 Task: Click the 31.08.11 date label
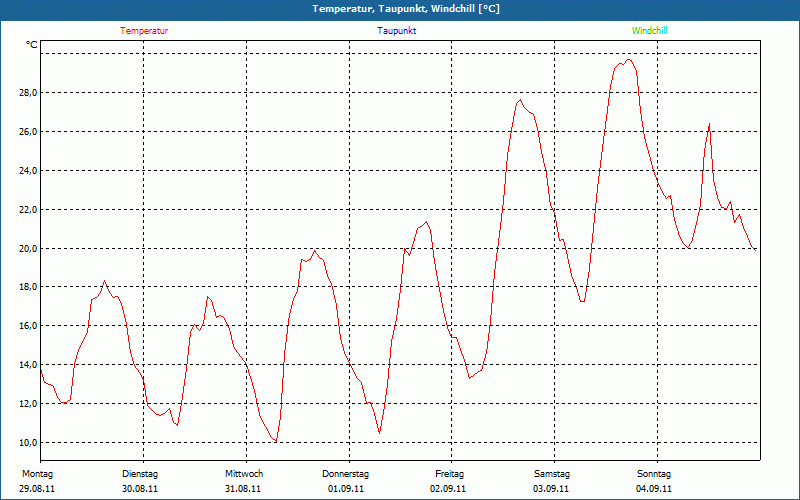[x=243, y=489]
